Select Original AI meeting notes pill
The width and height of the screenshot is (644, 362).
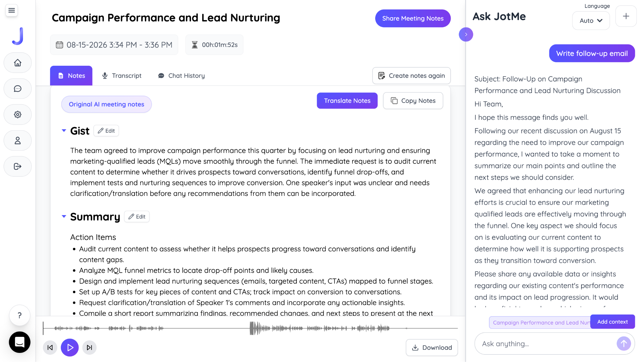click(106, 104)
